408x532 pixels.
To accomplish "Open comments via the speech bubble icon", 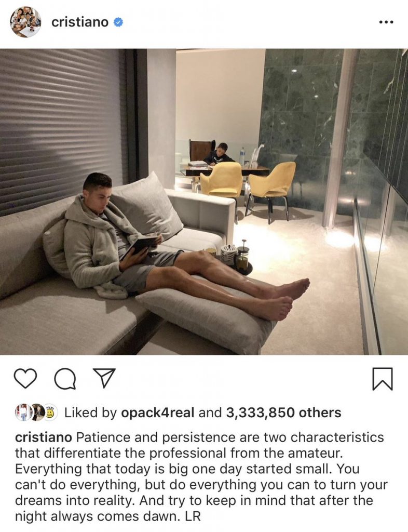I will 65,379.
